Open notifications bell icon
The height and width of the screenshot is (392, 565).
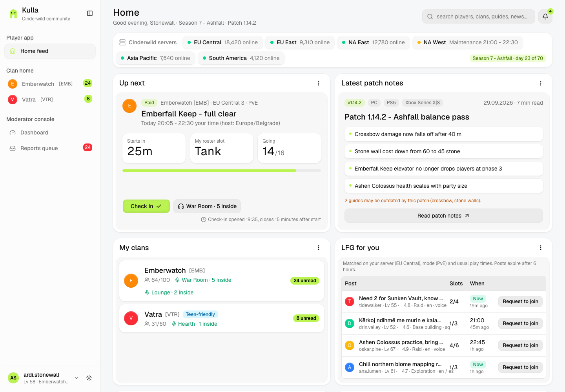point(545,16)
